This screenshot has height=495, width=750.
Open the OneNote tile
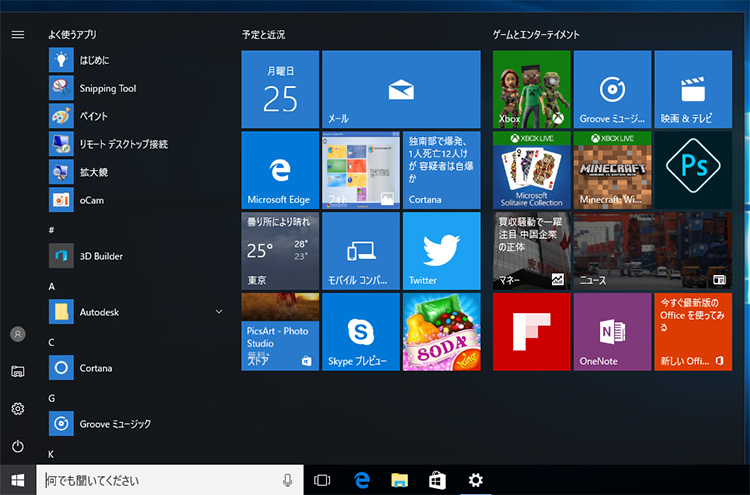(x=612, y=331)
